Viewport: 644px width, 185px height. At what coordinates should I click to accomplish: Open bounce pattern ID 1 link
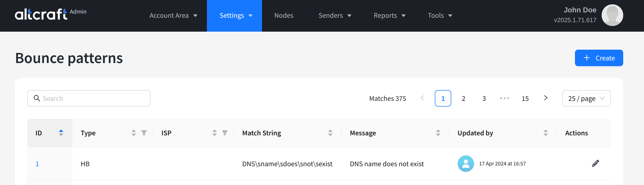point(37,164)
